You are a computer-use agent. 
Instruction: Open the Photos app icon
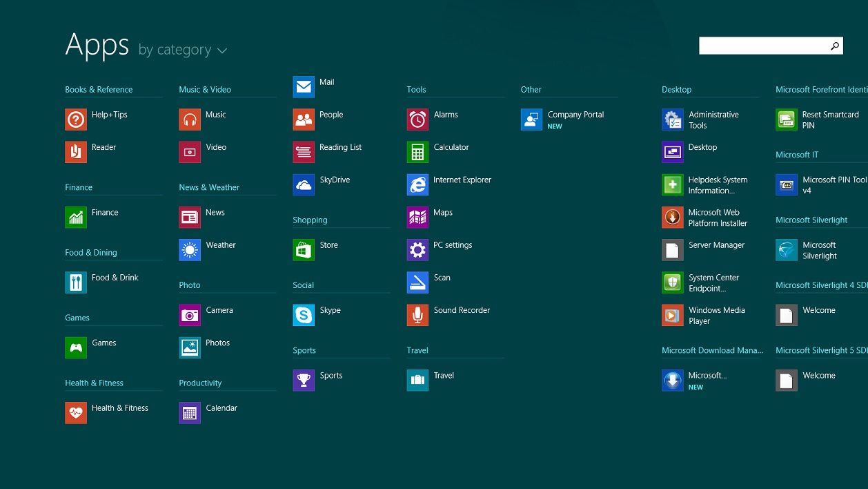pyautogui.click(x=190, y=347)
